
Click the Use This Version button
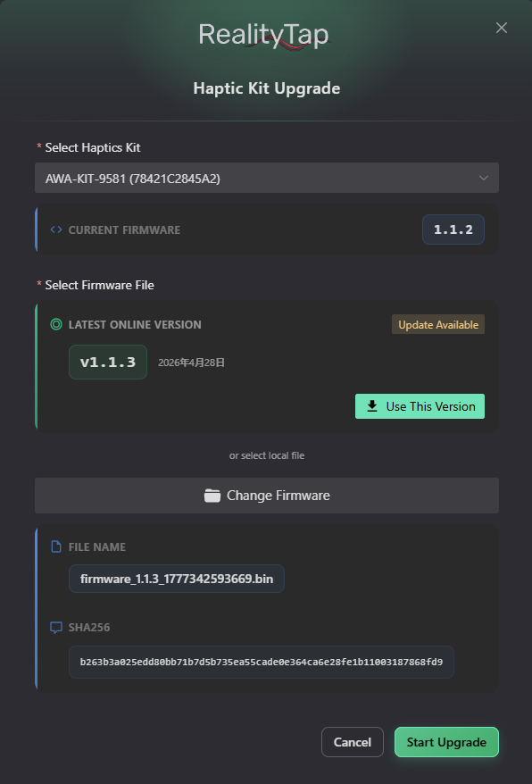pyautogui.click(x=420, y=406)
